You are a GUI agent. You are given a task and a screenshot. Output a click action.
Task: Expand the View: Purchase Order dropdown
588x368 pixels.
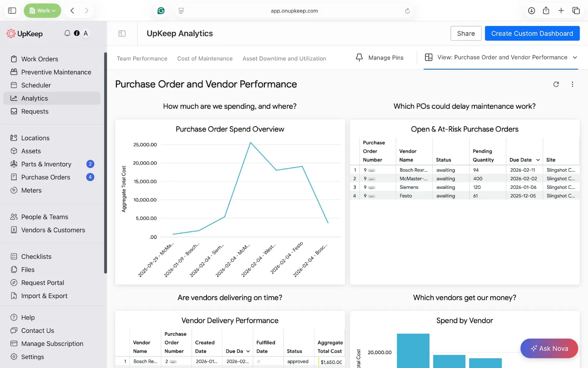[575, 57]
